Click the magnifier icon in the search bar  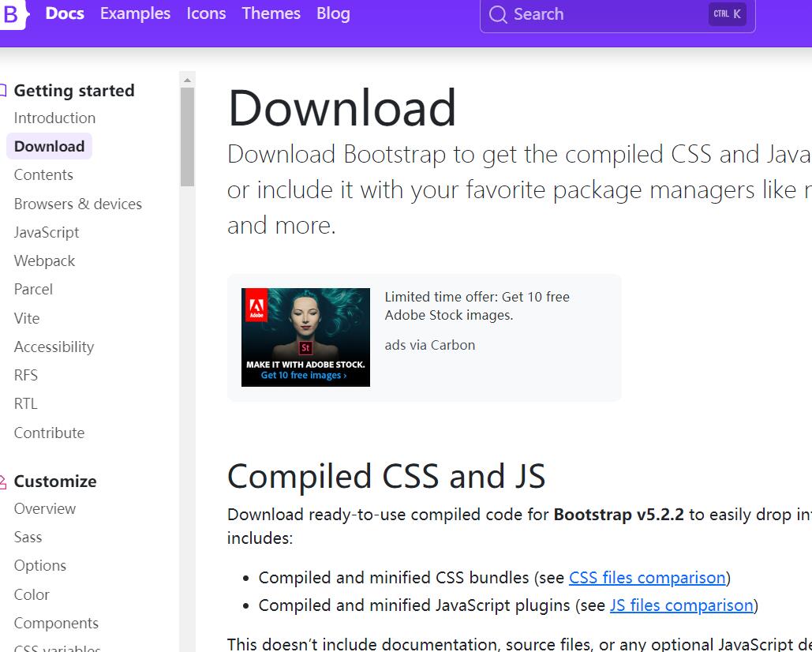(497, 14)
